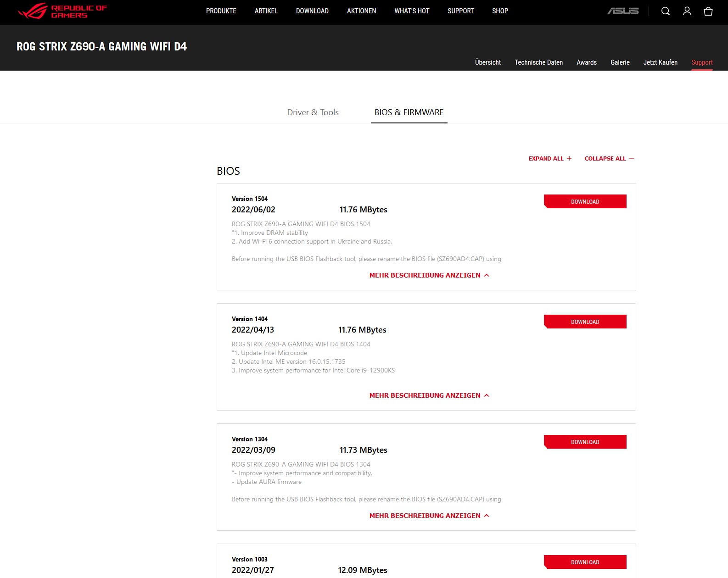Toggle Mehr Beschreibung Anzeigen for version 1304
The width and height of the screenshot is (728, 578).
pyautogui.click(x=429, y=516)
